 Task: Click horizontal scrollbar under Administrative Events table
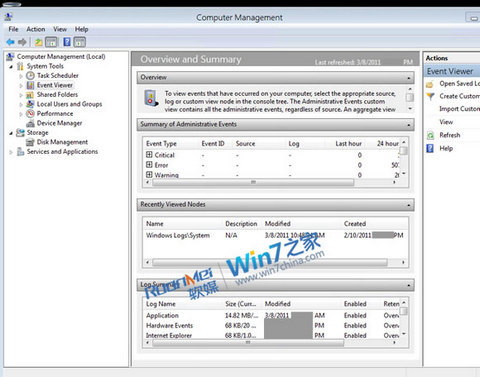(253, 182)
